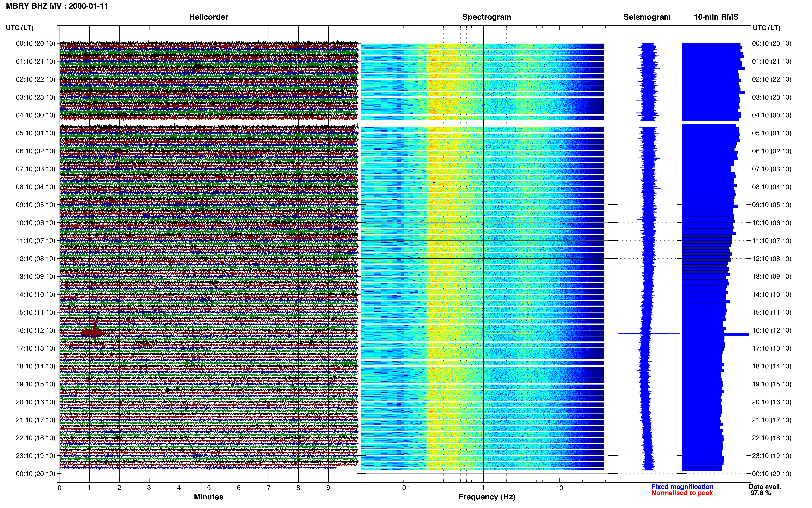Click the left '03:10 (23:10)' time label
The width and height of the screenshot is (812, 508).
click(x=36, y=97)
